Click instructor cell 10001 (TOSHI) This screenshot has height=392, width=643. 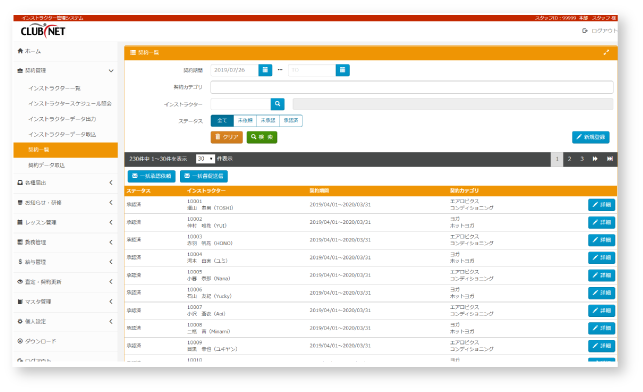(x=210, y=205)
